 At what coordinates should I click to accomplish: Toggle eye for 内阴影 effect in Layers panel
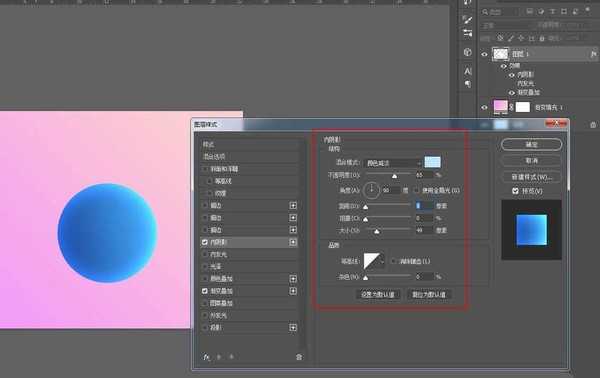click(512, 75)
